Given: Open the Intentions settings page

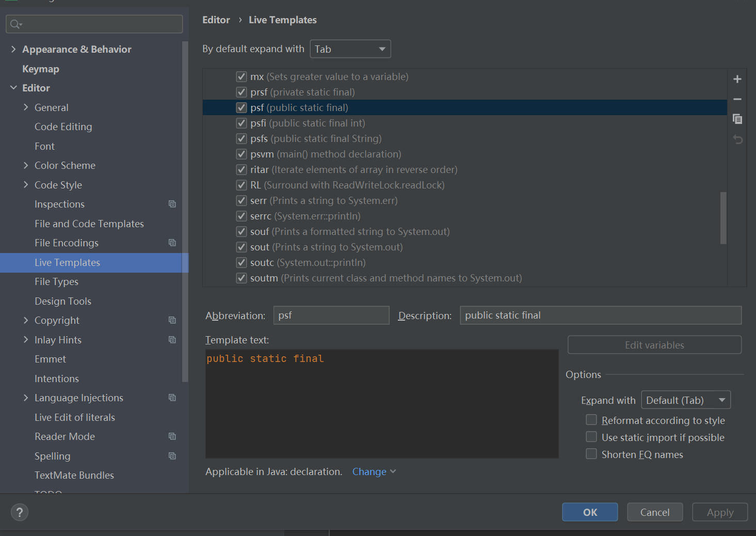Looking at the screenshot, I should click(x=57, y=379).
